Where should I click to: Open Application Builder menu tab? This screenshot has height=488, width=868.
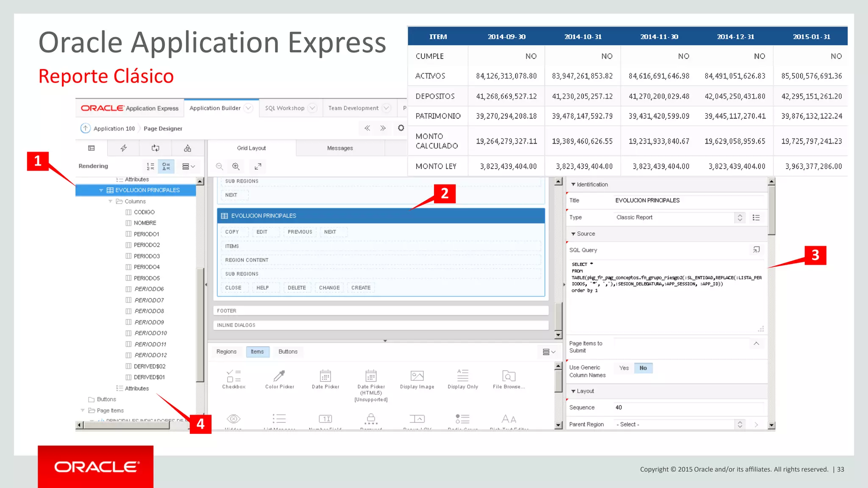pyautogui.click(x=215, y=108)
